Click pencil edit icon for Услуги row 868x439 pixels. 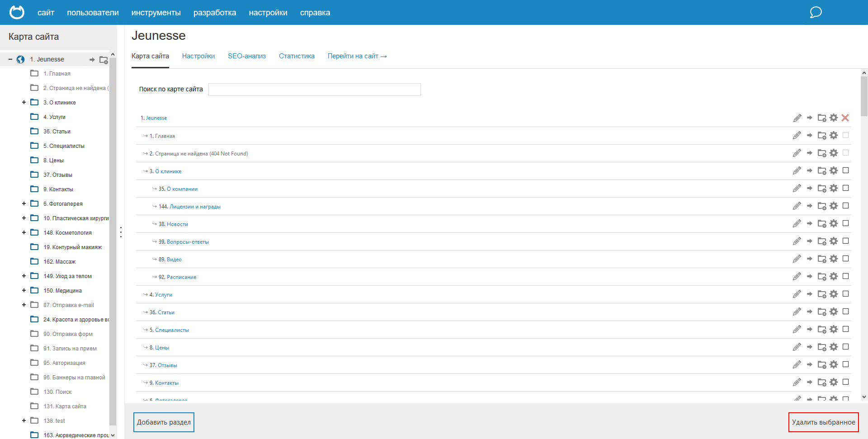tap(797, 294)
